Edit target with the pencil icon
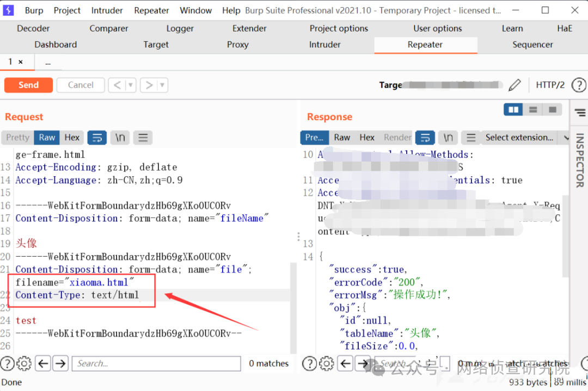 coord(514,85)
